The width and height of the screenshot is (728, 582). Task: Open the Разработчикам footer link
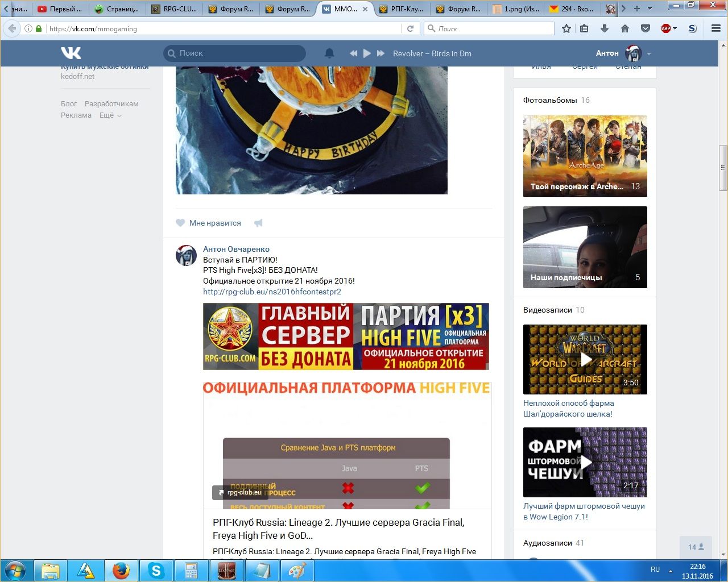(x=111, y=103)
